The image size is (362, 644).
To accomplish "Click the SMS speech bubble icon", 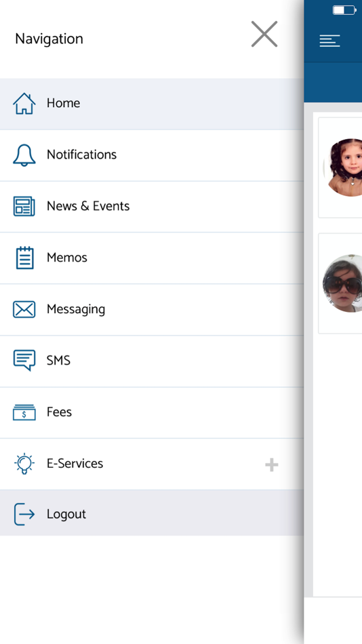I will point(24,360).
